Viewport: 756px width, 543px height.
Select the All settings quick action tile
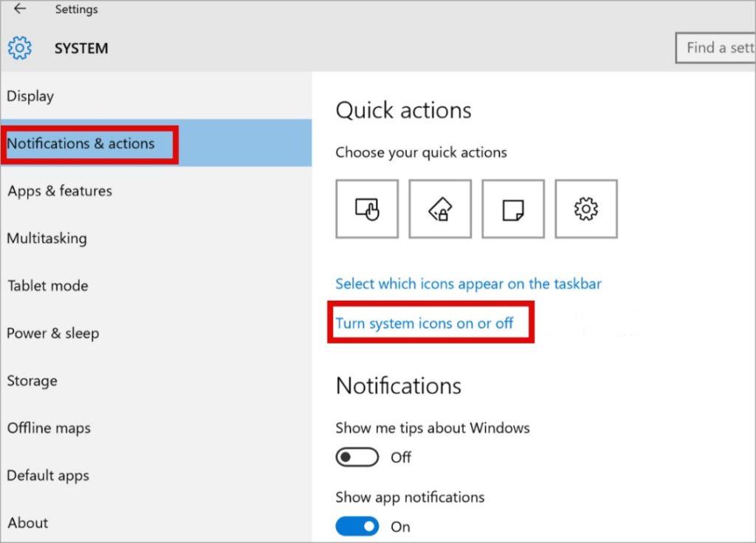586,209
